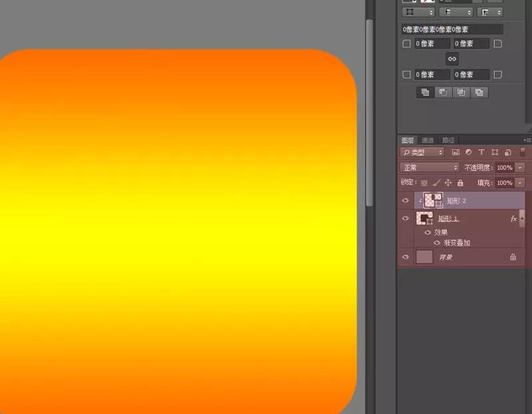Hide the 矩形 1 layer
Screen dimensions: 532x414
coord(406,218)
